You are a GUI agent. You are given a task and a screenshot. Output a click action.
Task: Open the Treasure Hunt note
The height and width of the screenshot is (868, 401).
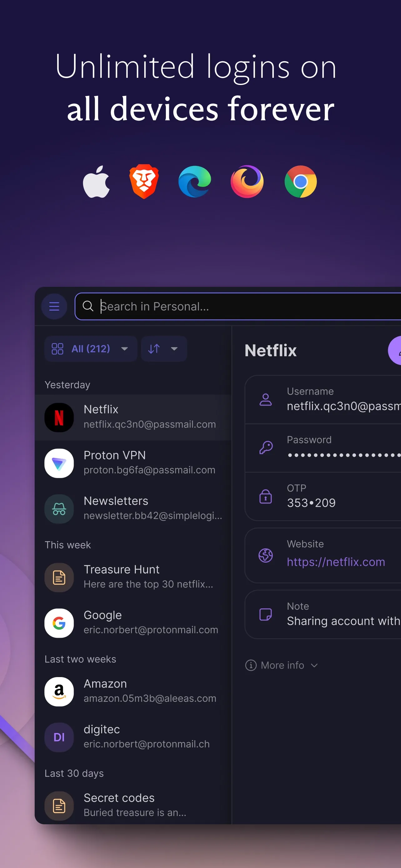[133, 577]
